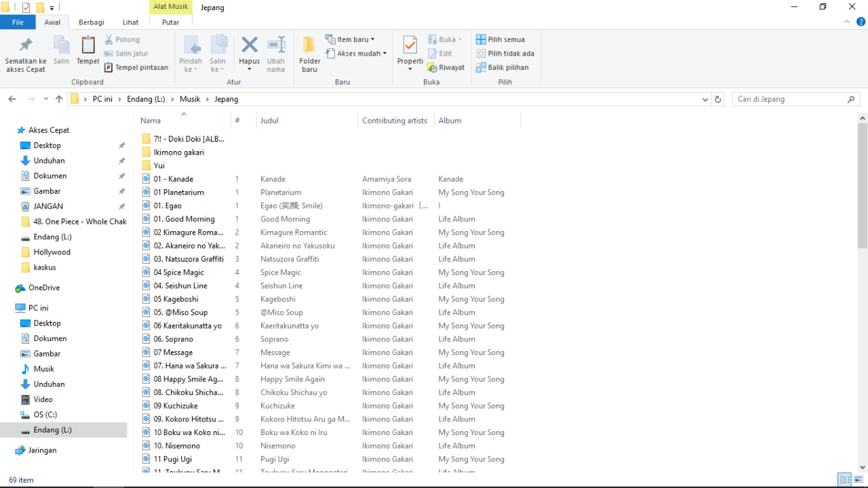Click the vertical scrollbar of file list
868x488 pixels.
tap(863, 185)
